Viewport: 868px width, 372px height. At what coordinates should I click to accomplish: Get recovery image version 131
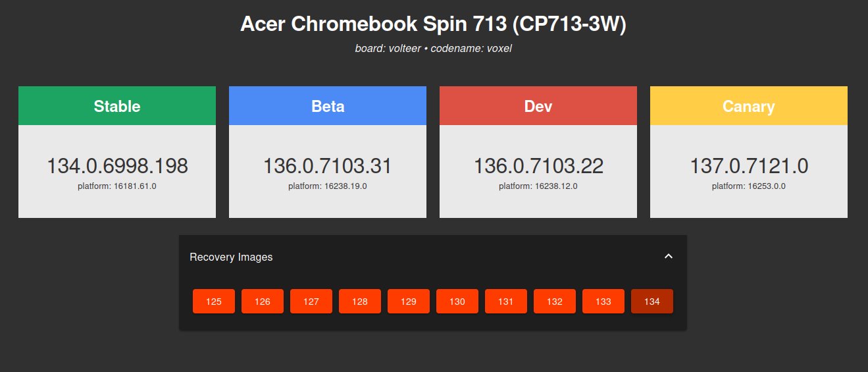506,302
